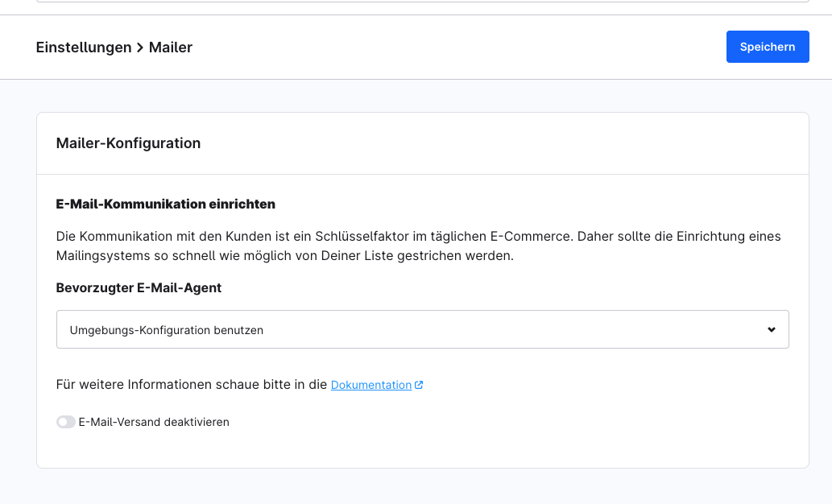This screenshot has height=504, width=832.
Task: Go to Einstellungen in the breadcrumb
Action: 84,48
